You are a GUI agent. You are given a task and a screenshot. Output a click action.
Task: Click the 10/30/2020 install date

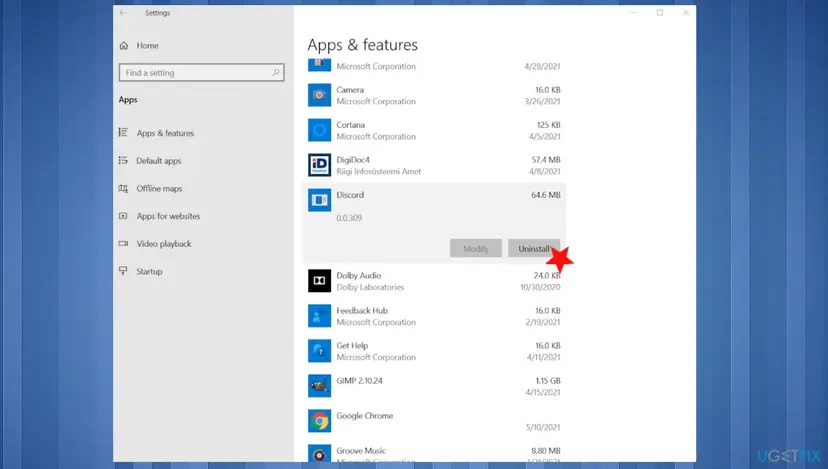point(540,287)
